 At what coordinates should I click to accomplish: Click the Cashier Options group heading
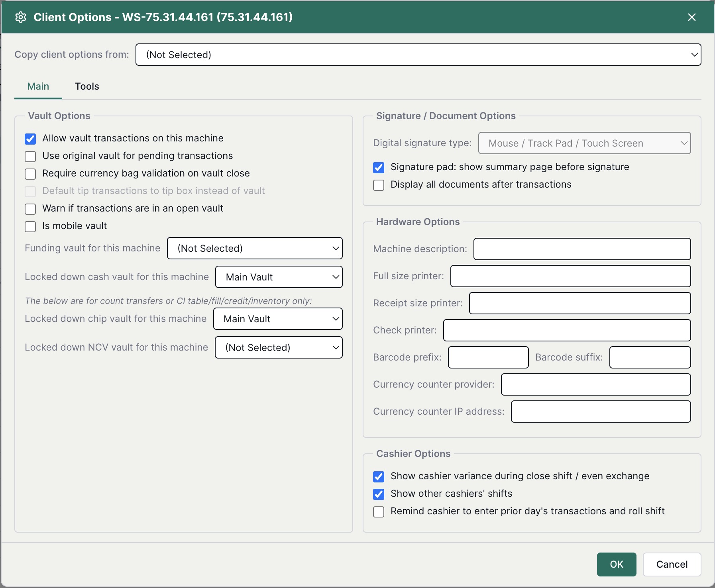[x=413, y=454]
